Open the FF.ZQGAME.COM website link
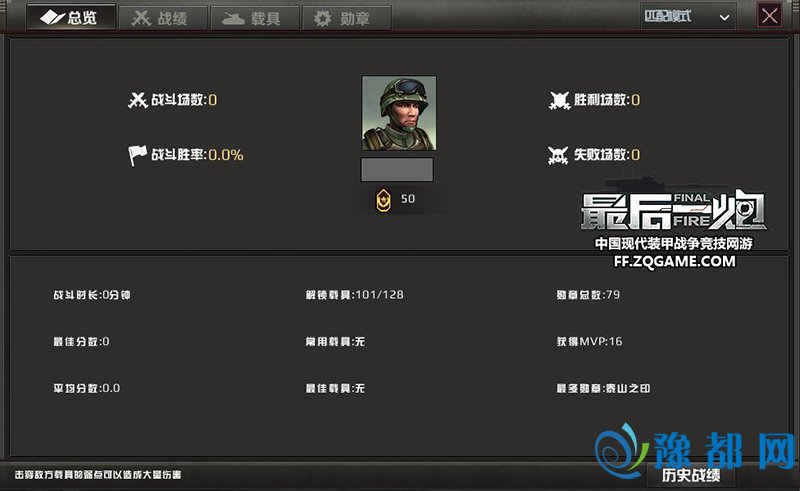800x491 pixels. point(674,261)
